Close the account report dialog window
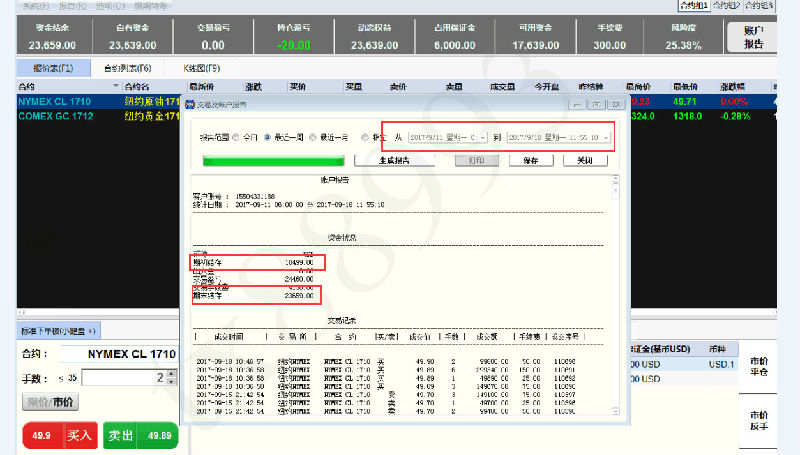Viewport: 800px width, 455px height. coord(616,105)
